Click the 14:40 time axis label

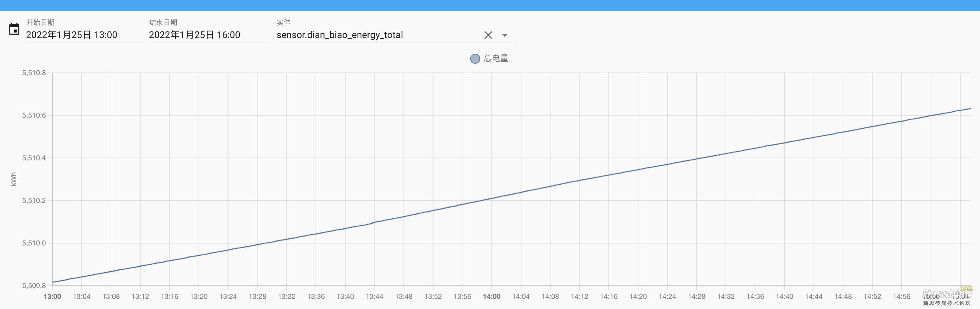tap(785, 297)
